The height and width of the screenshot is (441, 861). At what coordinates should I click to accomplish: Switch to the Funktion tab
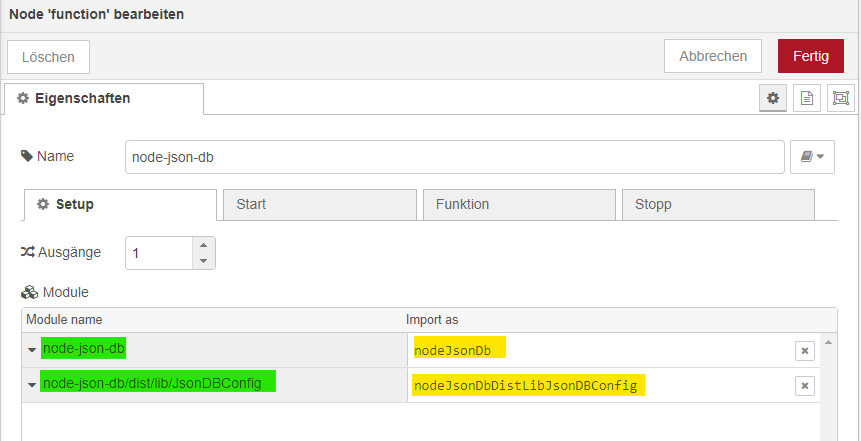519,205
